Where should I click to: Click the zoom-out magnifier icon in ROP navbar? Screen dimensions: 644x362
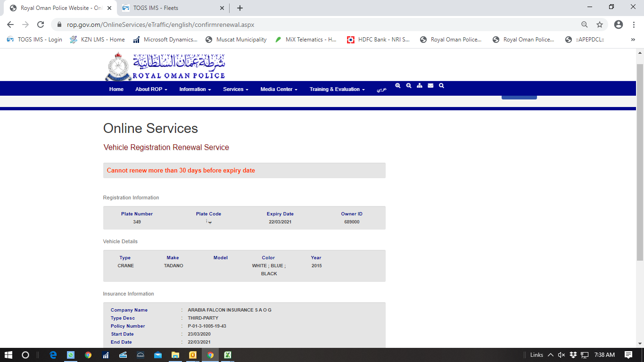click(x=409, y=86)
